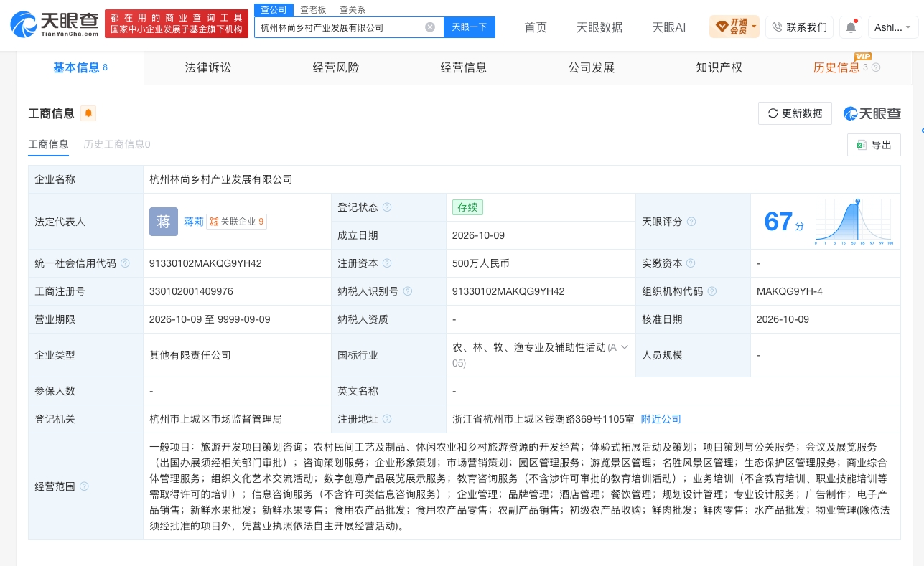Show help for 登记状态
This screenshot has width=924, height=566.
click(x=387, y=207)
